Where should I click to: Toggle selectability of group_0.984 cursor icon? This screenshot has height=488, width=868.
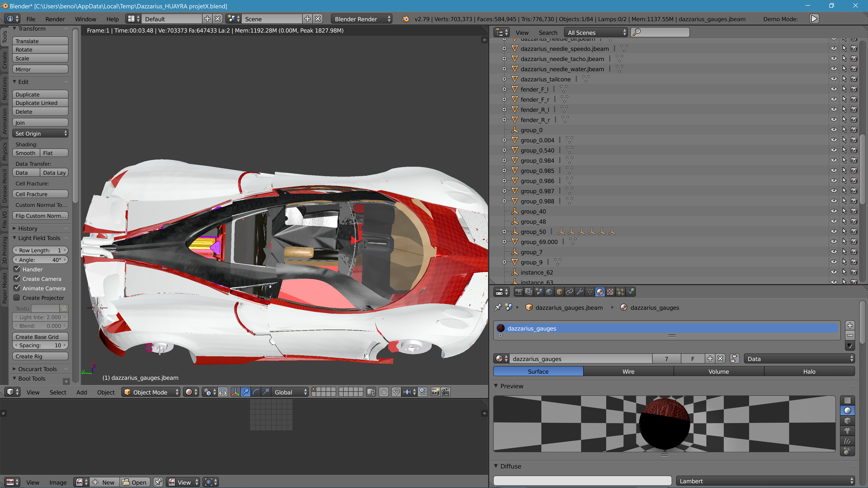click(844, 161)
